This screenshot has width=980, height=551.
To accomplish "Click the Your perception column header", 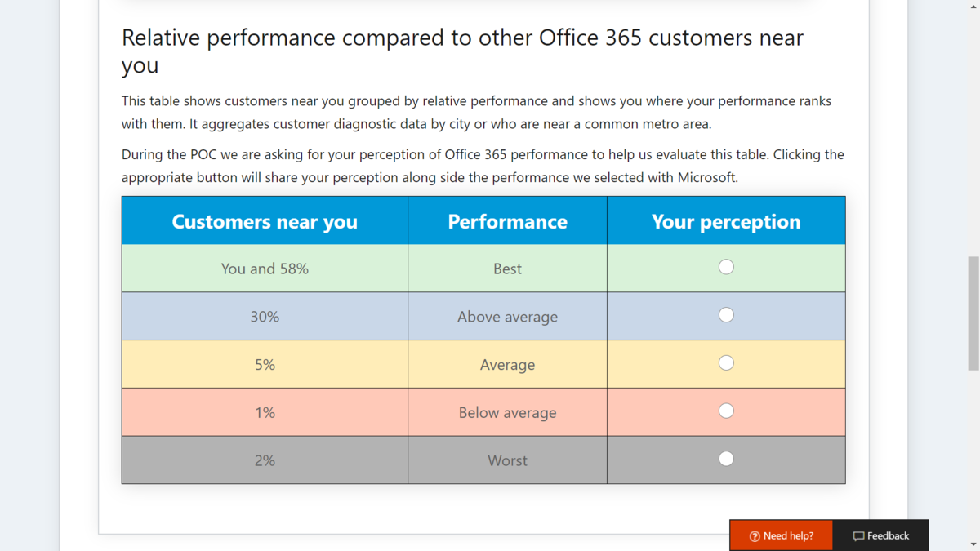I will (x=726, y=220).
